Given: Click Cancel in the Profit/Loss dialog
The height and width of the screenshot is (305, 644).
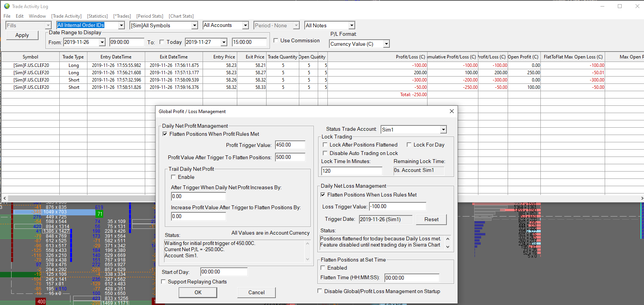Looking at the screenshot, I should [x=257, y=292].
